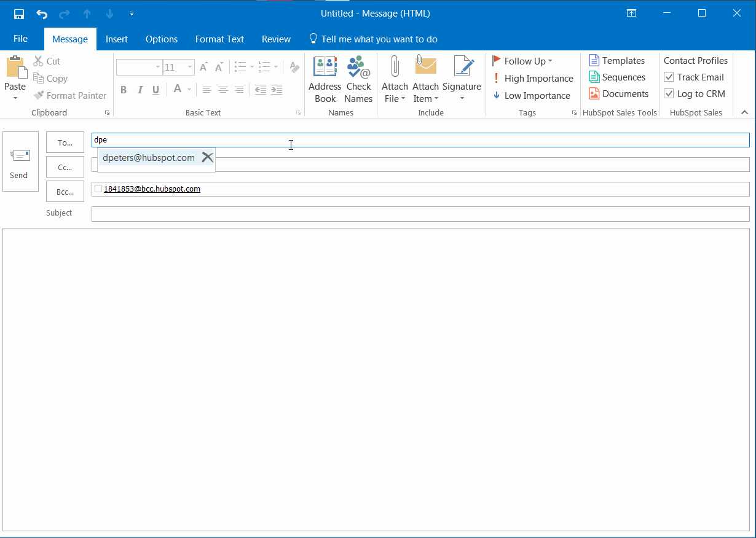
Task: Toggle Bold formatting
Action: pos(124,90)
